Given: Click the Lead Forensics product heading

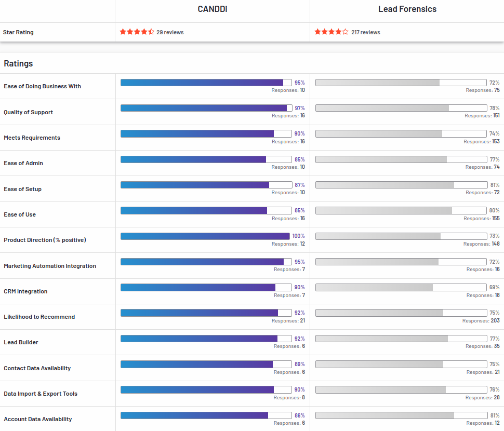Looking at the screenshot, I should pyautogui.click(x=407, y=9).
